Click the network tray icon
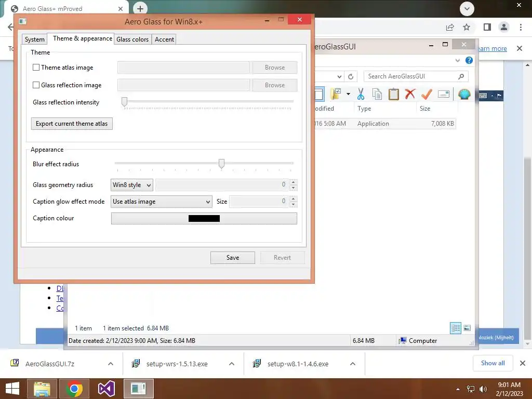Viewport: 532px width, 399px height. click(x=471, y=389)
